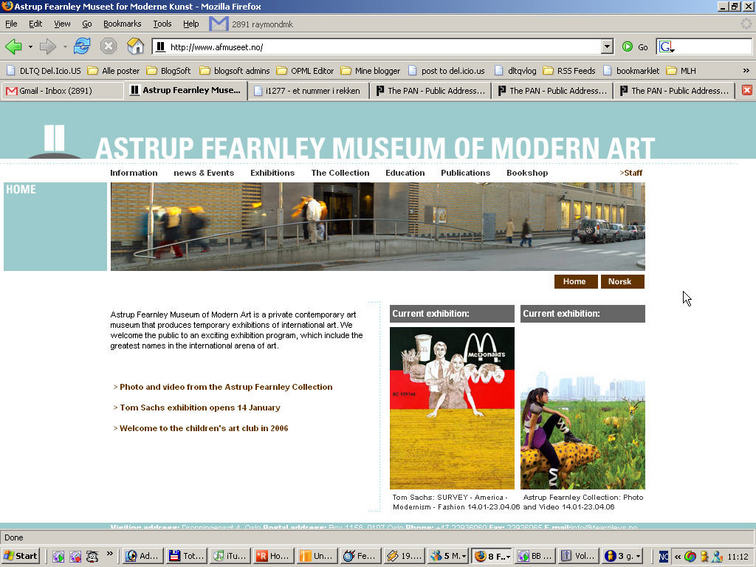This screenshot has width=756, height=567.
Task: Open the Alle poster bookmark folder
Action: tap(114, 71)
